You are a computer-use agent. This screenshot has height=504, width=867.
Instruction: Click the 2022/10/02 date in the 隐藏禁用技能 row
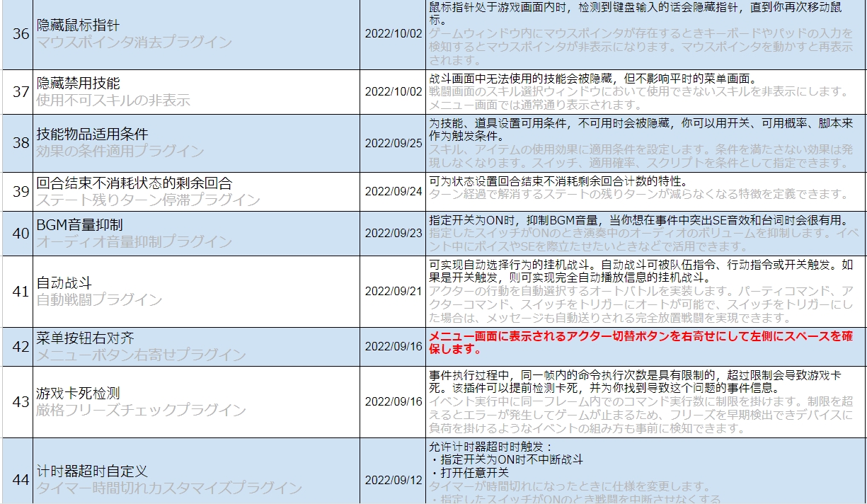click(394, 92)
